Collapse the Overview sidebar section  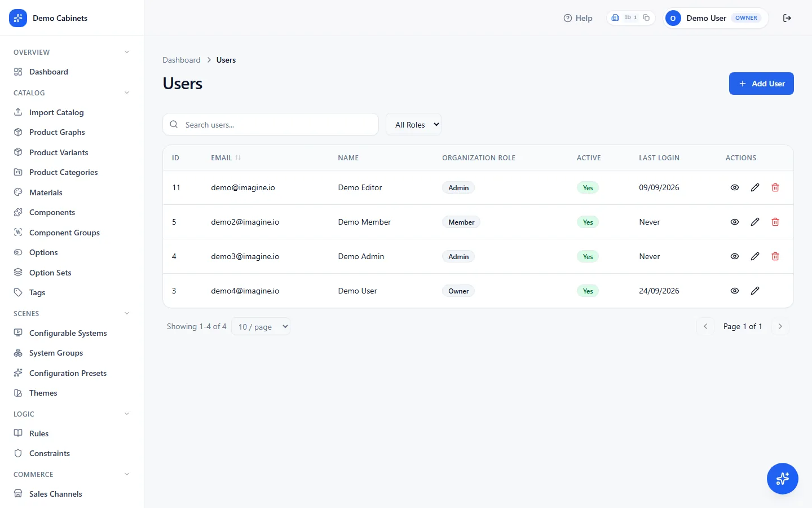click(x=127, y=52)
